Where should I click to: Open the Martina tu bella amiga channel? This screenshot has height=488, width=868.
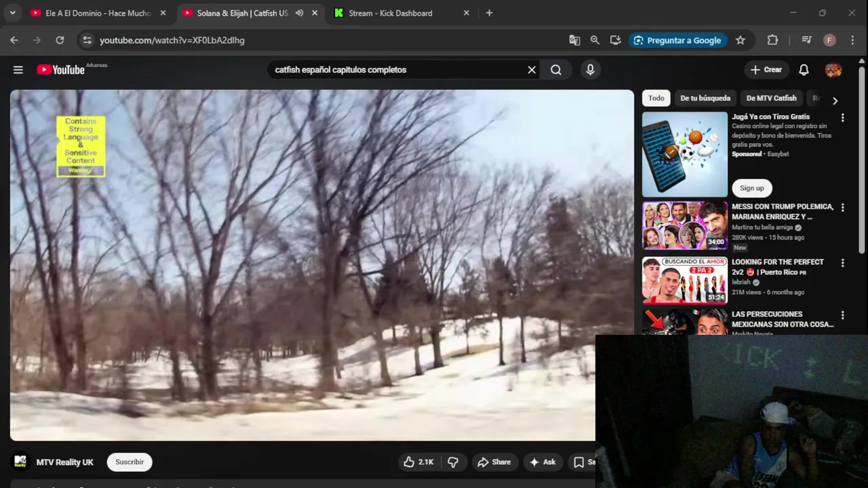[764, 228]
